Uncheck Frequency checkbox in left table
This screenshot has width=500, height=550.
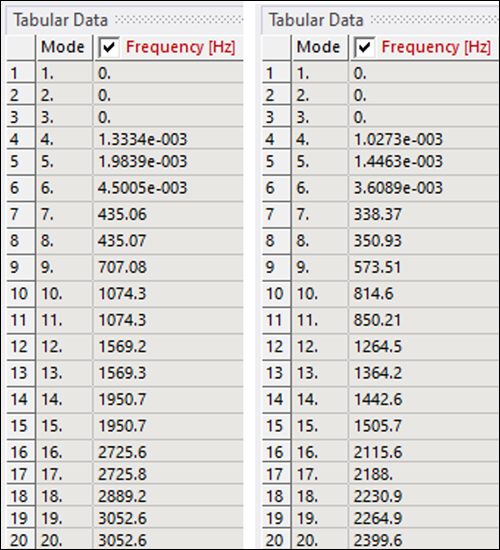point(109,47)
